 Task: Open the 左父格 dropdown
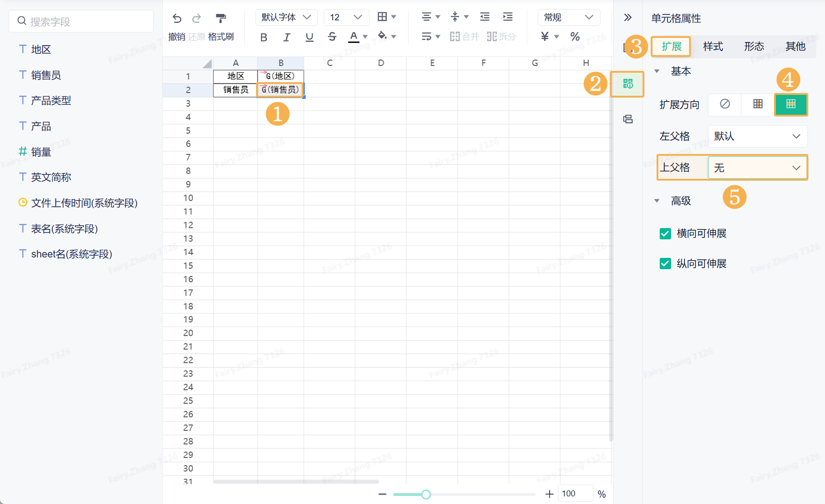pos(758,136)
